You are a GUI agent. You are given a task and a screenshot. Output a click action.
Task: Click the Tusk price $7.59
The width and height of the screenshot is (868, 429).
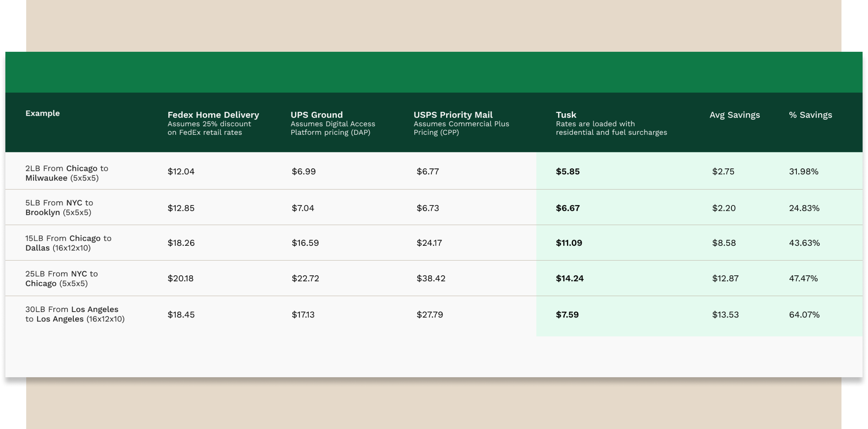tap(567, 315)
